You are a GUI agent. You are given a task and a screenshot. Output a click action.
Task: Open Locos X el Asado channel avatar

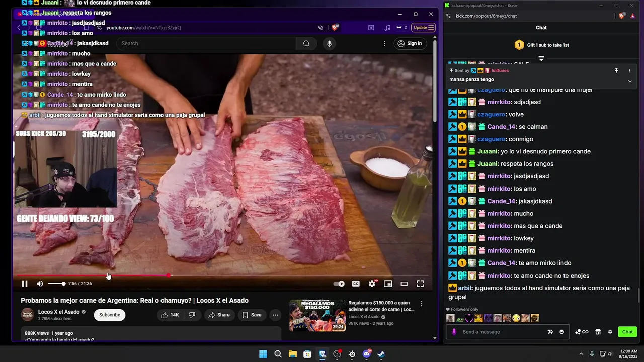pos(27,315)
